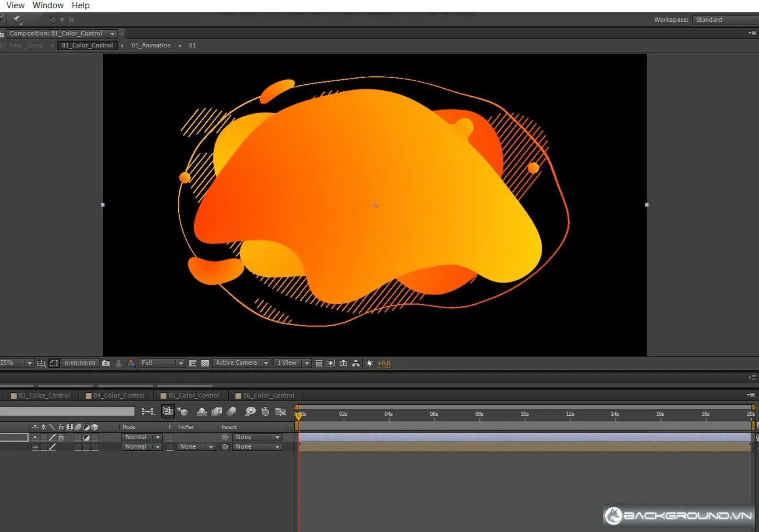The height and width of the screenshot is (532, 759).
Task: Select 01_Color_Control in comp breadcrumb
Action: tap(87, 45)
